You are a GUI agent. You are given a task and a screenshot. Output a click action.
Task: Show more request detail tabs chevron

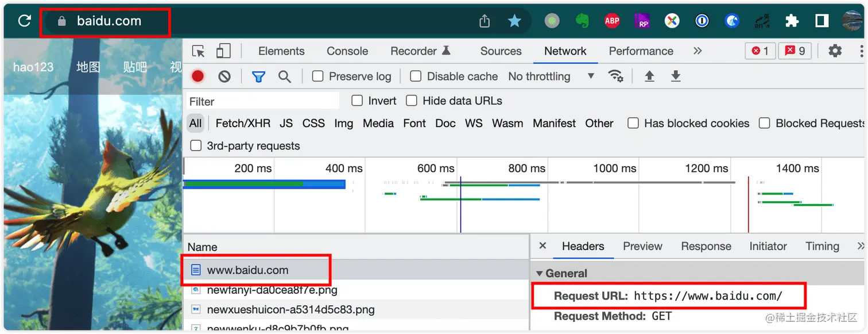click(860, 246)
